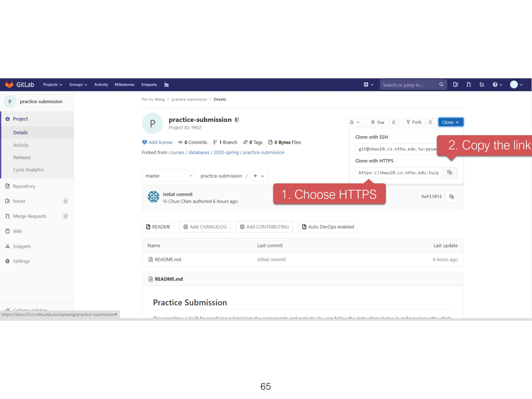Click the search magnifier icon
The width and height of the screenshot is (532, 399).
(441, 85)
